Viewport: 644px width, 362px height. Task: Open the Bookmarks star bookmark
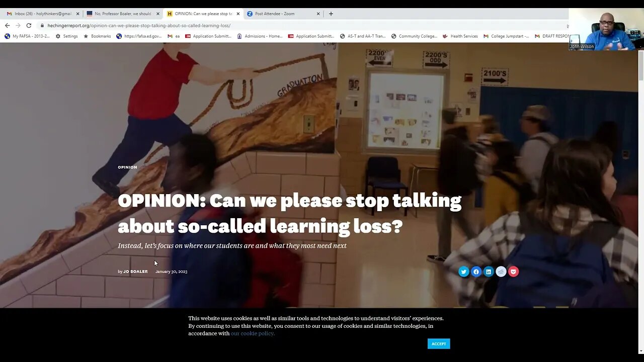tap(97, 36)
